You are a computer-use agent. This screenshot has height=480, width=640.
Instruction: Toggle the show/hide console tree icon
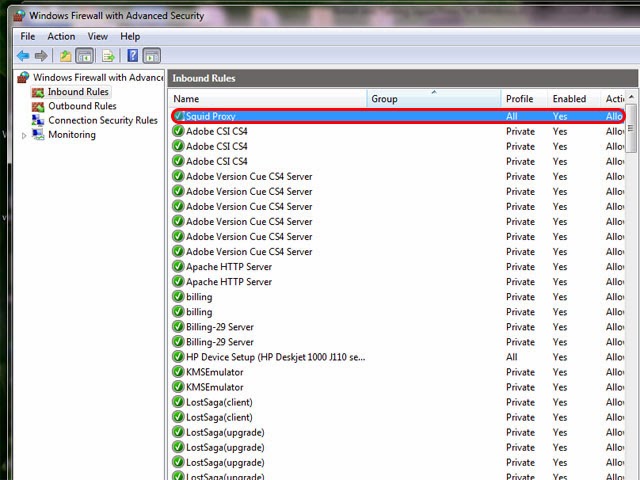pyautogui.click(x=84, y=56)
